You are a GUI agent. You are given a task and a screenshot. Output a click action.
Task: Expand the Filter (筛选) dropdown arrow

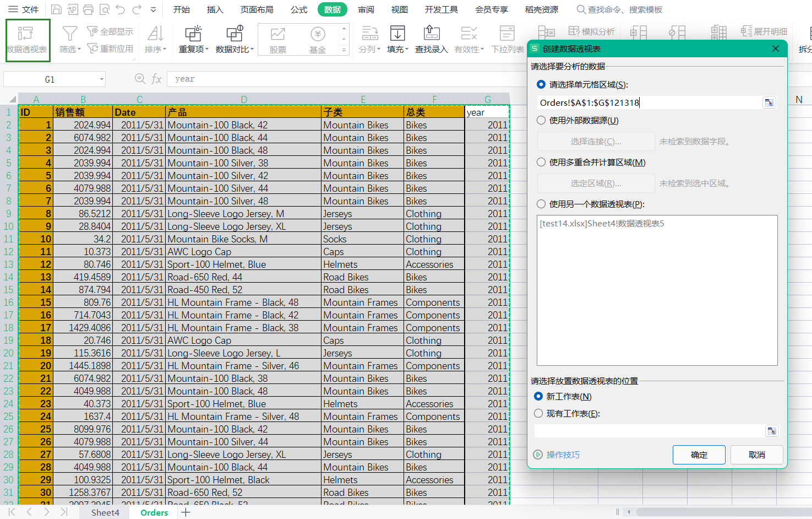point(79,50)
